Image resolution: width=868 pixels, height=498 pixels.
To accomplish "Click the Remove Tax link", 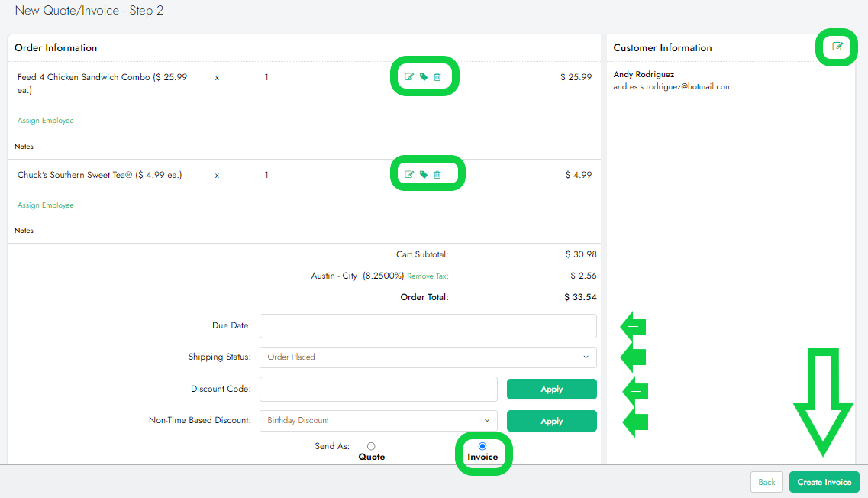I will pos(428,276).
